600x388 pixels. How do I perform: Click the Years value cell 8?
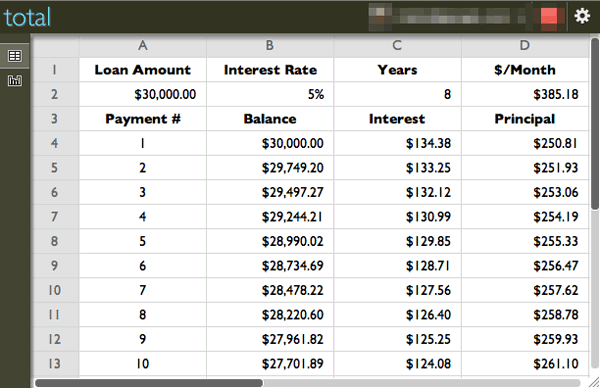pos(397,94)
